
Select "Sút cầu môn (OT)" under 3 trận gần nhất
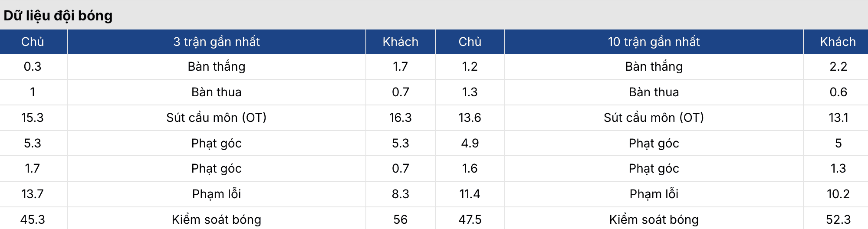[x=216, y=118]
